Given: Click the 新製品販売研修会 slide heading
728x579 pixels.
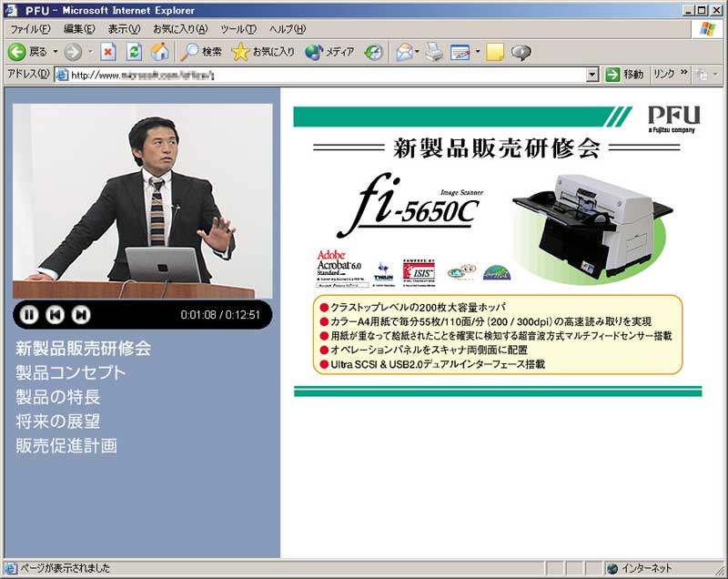Looking at the screenshot, I should [x=496, y=147].
